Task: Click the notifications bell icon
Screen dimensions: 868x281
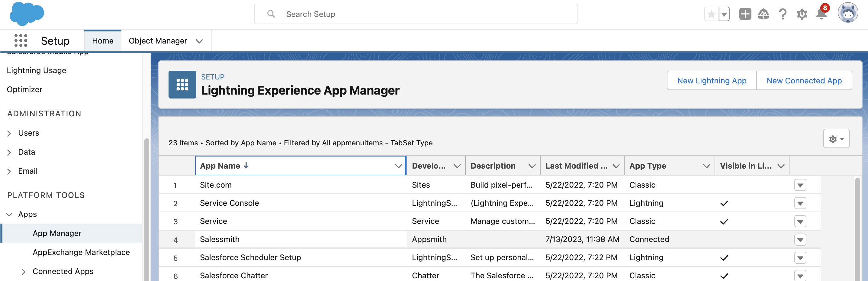Action: coord(821,14)
